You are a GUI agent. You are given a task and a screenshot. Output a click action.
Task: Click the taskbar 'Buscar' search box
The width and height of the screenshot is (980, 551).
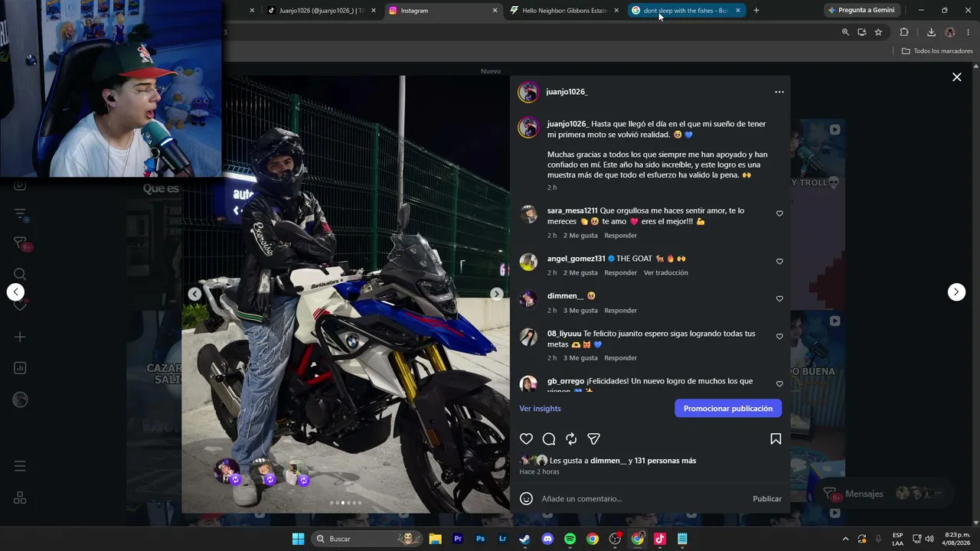[x=367, y=539]
